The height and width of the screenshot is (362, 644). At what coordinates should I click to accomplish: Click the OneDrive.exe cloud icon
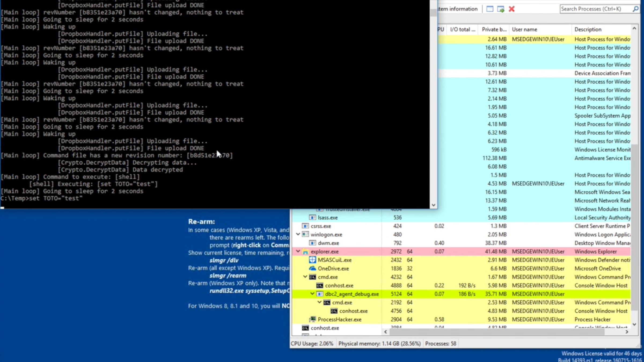(x=312, y=268)
